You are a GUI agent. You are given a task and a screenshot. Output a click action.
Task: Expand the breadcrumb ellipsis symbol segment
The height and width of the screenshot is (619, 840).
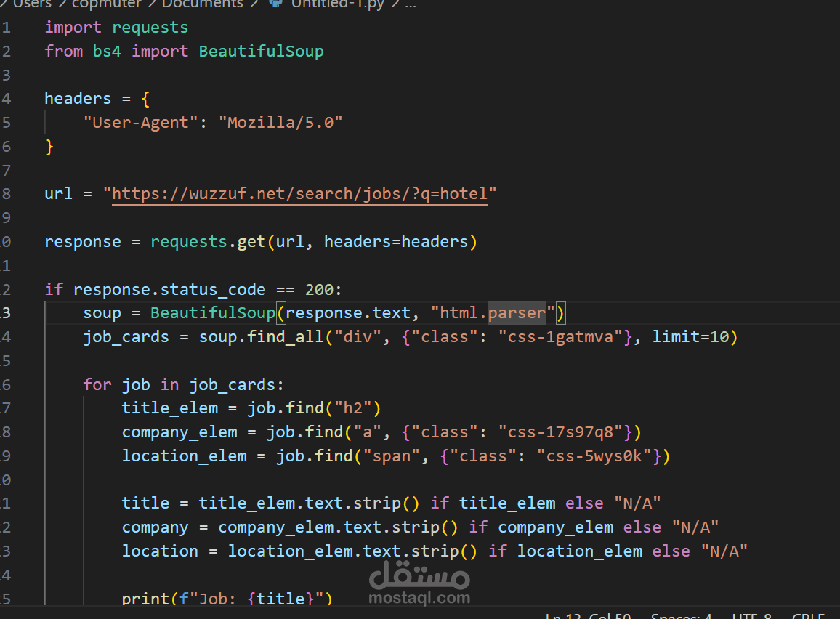pyautogui.click(x=411, y=4)
